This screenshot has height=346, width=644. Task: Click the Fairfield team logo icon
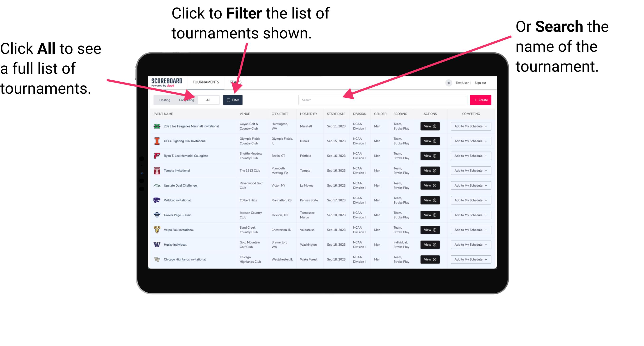coord(156,156)
